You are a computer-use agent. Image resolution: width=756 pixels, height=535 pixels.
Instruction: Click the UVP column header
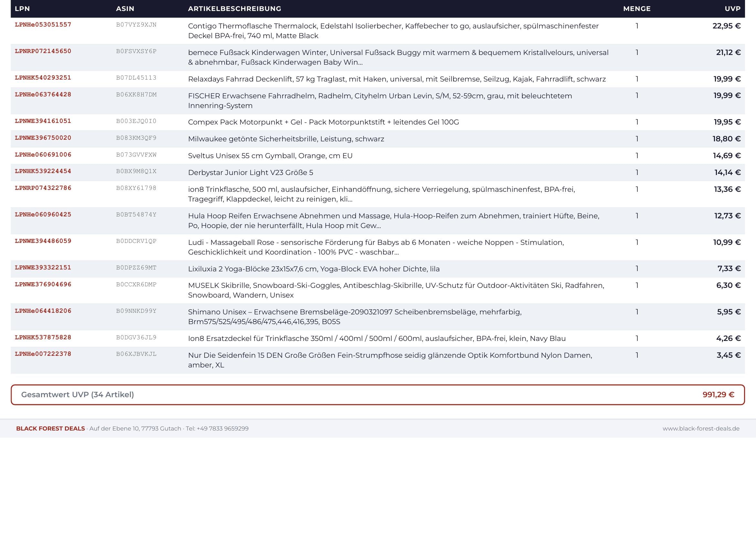tap(733, 9)
